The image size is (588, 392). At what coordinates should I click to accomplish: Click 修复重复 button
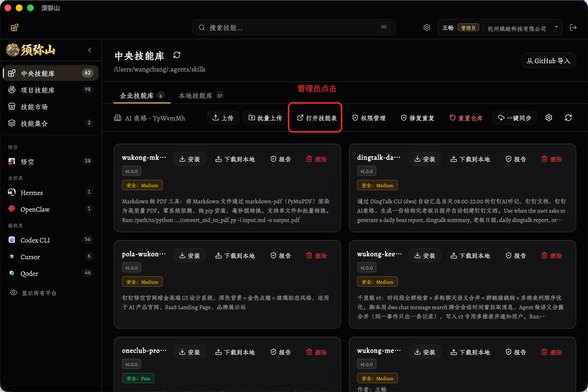417,118
